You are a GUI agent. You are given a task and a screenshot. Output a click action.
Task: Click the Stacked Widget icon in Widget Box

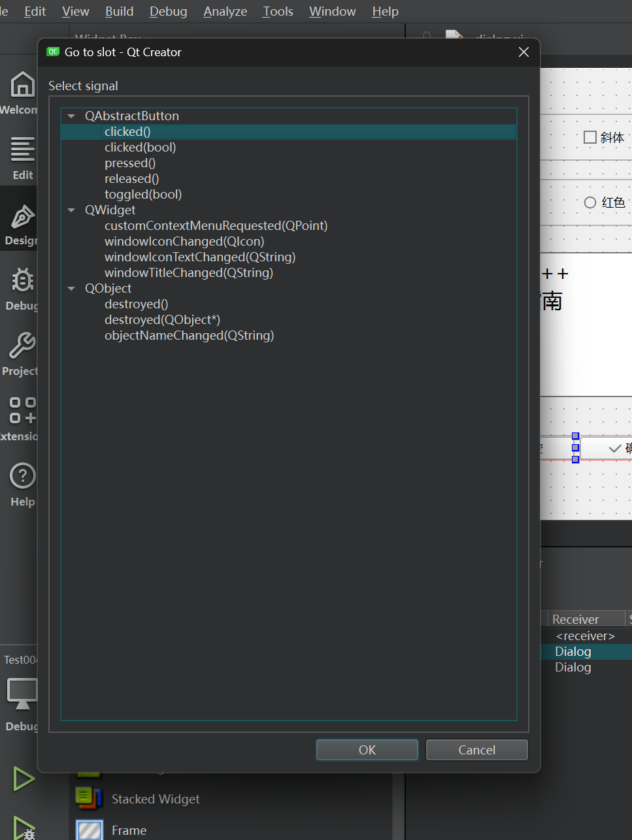pyautogui.click(x=89, y=798)
